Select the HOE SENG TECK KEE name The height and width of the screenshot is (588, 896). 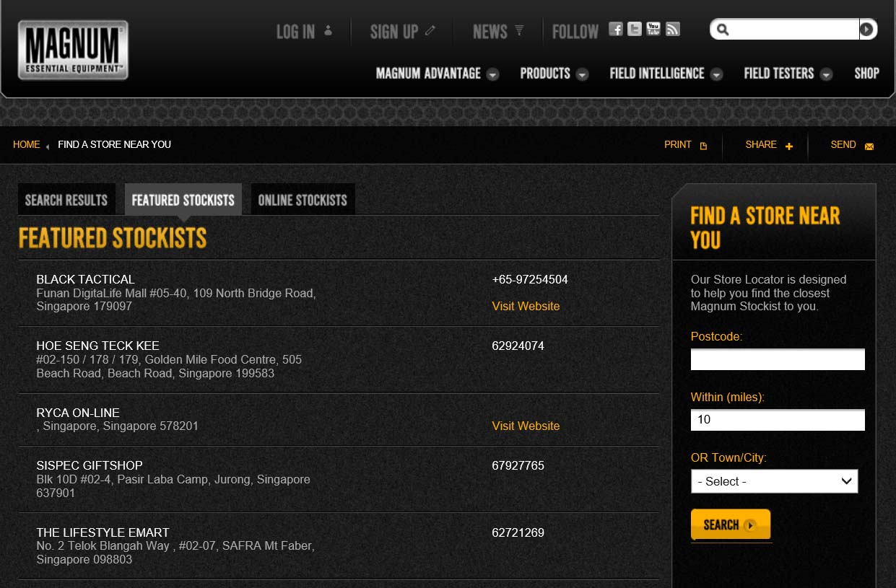pyautogui.click(x=97, y=346)
